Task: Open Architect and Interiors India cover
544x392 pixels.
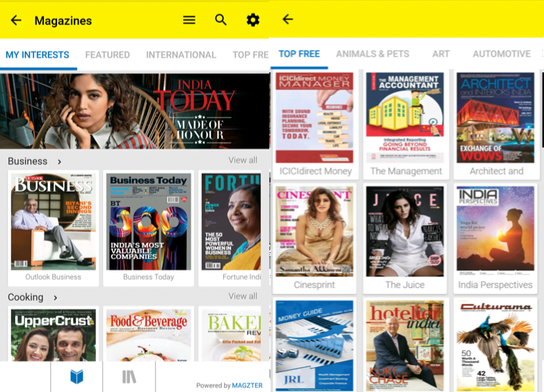Action: [495, 117]
